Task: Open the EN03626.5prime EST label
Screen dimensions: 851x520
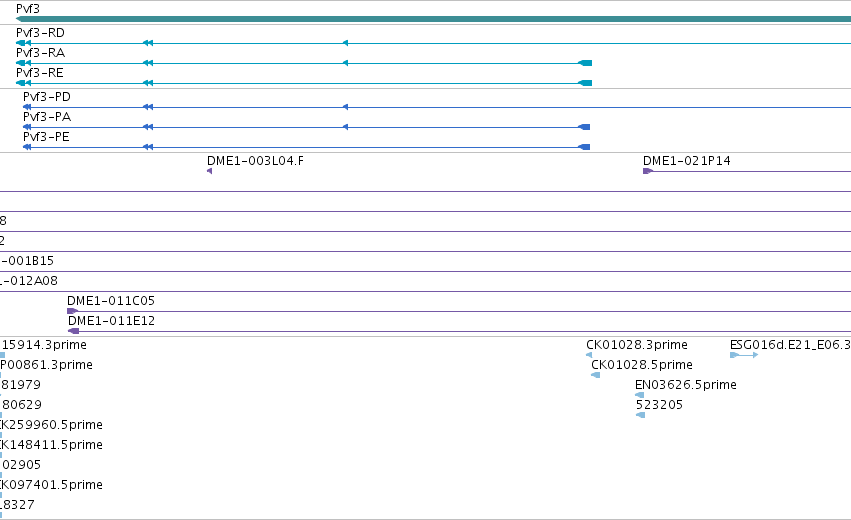Action: point(685,385)
